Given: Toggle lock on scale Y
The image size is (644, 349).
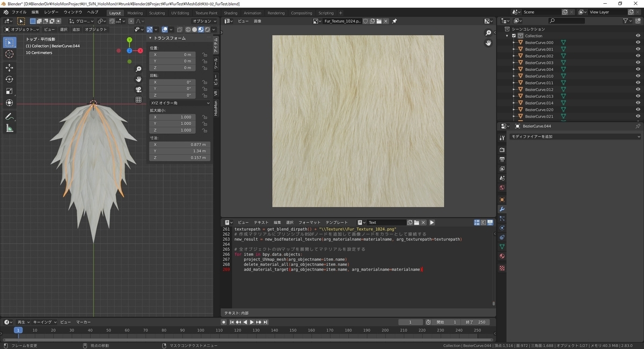Looking at the screenshot, I should tap(204, 123).
